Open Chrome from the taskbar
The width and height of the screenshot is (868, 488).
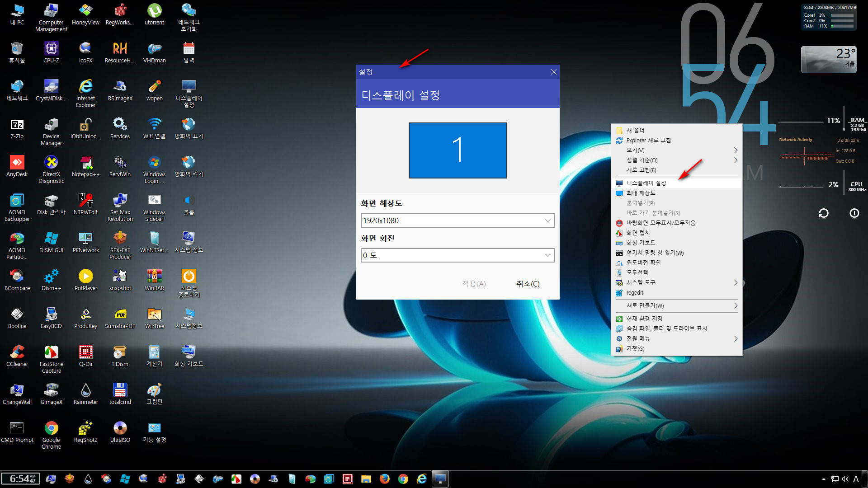(403, 479)
